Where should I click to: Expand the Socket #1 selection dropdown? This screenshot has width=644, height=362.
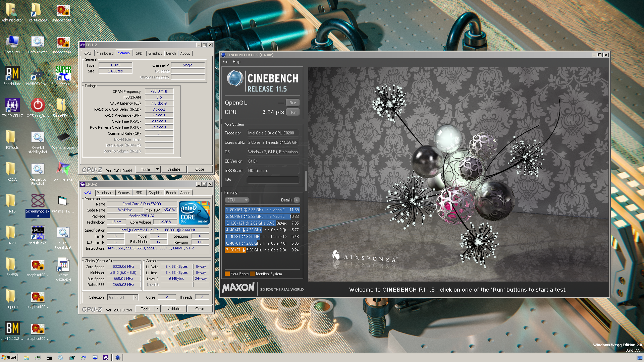(x=135, y=297)
